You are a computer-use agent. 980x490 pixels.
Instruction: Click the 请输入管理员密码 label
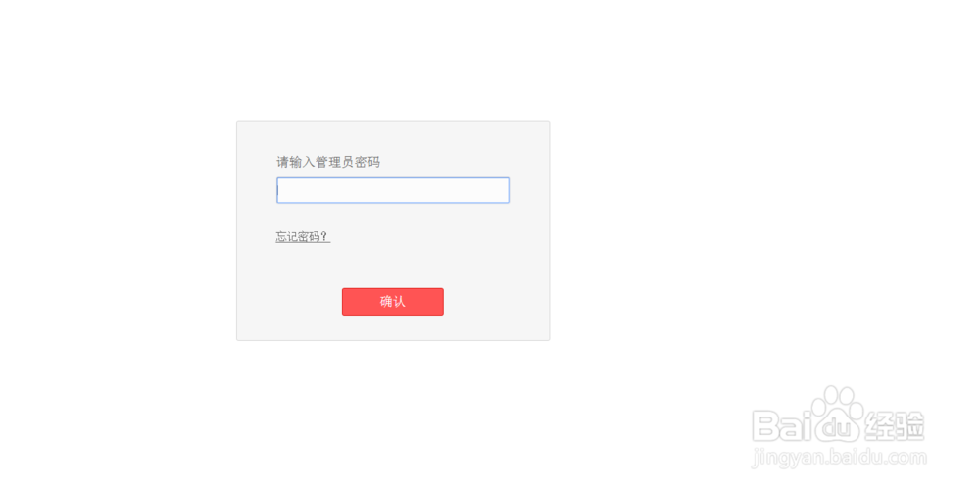[x=328, y=163]
